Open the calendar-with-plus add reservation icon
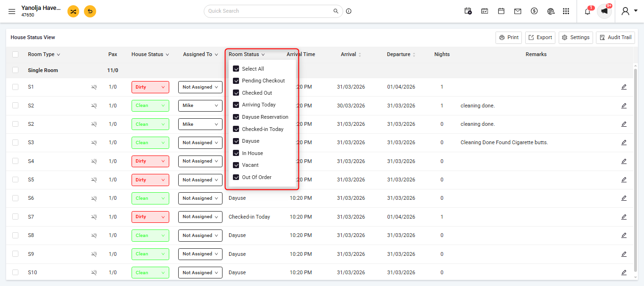The height and width of the screenshot is (286, 644). point(468,11)
